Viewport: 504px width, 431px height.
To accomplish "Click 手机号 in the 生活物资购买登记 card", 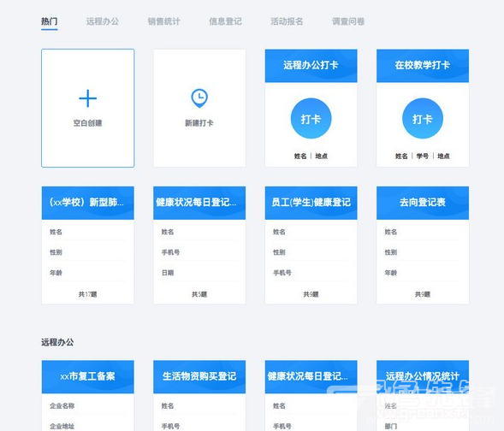I will click(170, 427).
